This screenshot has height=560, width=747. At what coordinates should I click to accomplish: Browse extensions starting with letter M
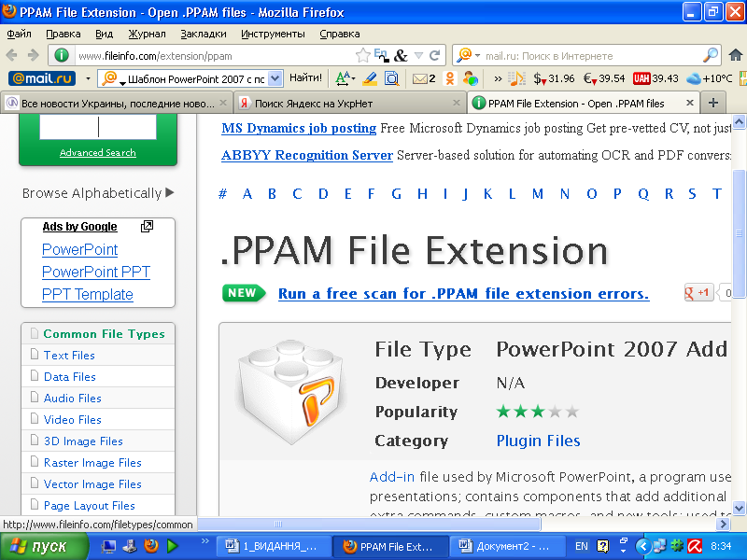[x=538, y=193]
